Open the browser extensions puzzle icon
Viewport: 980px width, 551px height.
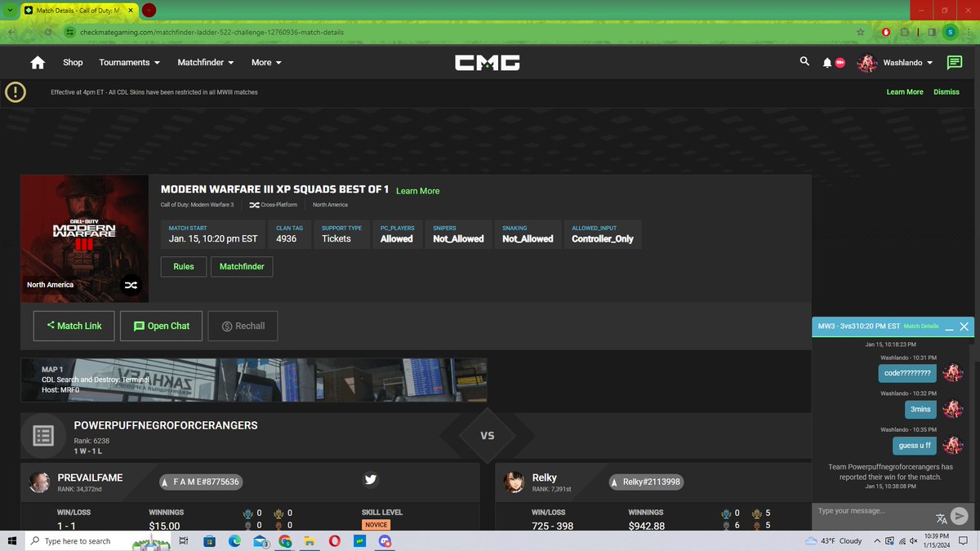(x=904, y=32)
